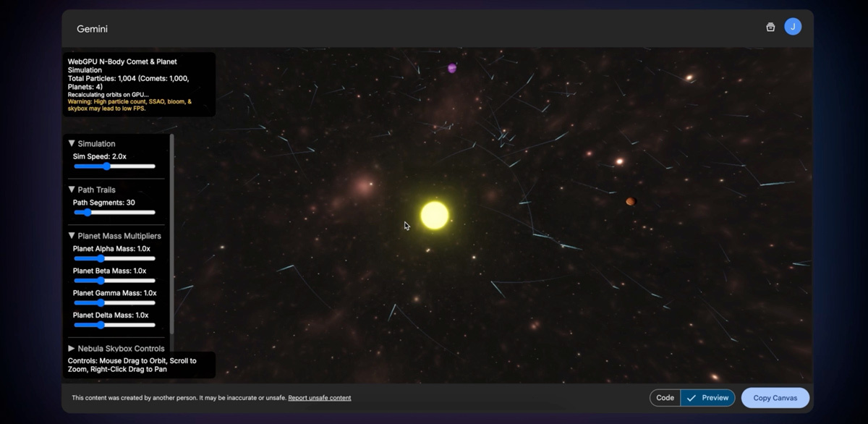This screenshot has width=868, height=424.
Task: Adjust the Planet Beta Mass slider
Action: click(x=114, y=281)
